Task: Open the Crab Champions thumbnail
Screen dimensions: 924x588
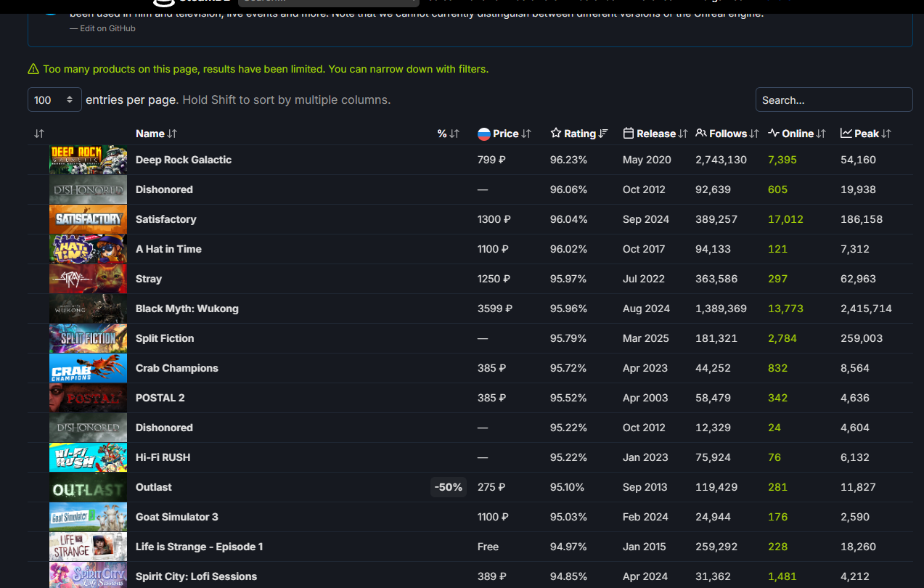Action: [x=88, y=368]
